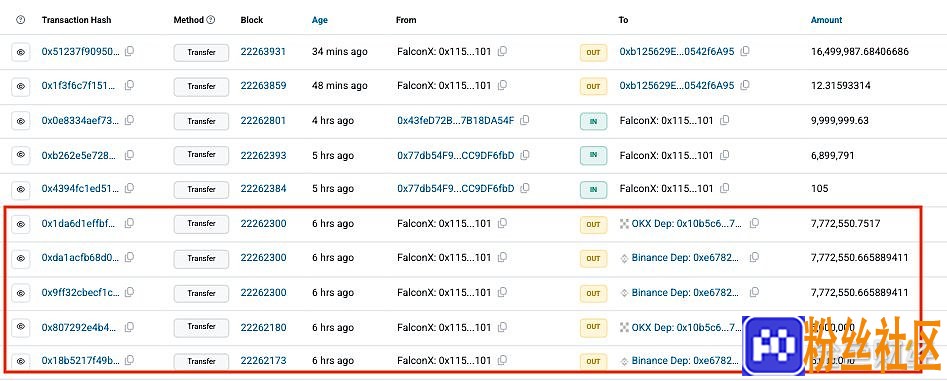Select the amount 16,499,987.68406686
The width and height of the screenshot is (947, 381).
[x=859, y=51]
